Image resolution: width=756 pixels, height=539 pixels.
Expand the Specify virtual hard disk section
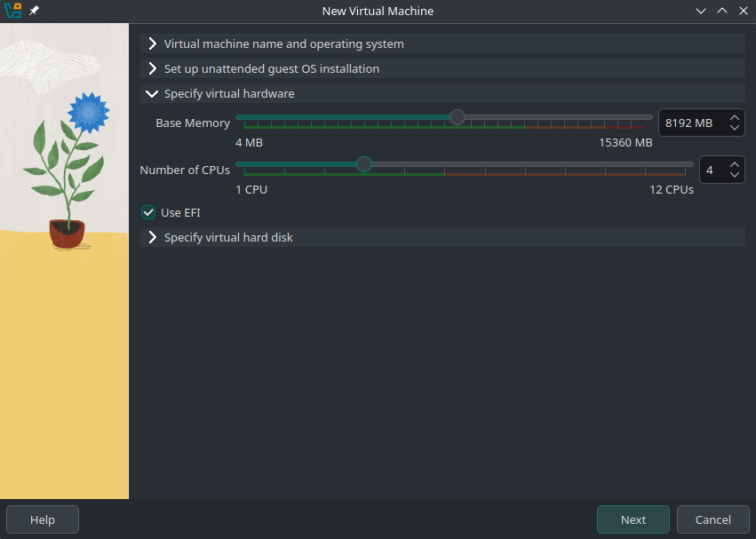point(227,237)
